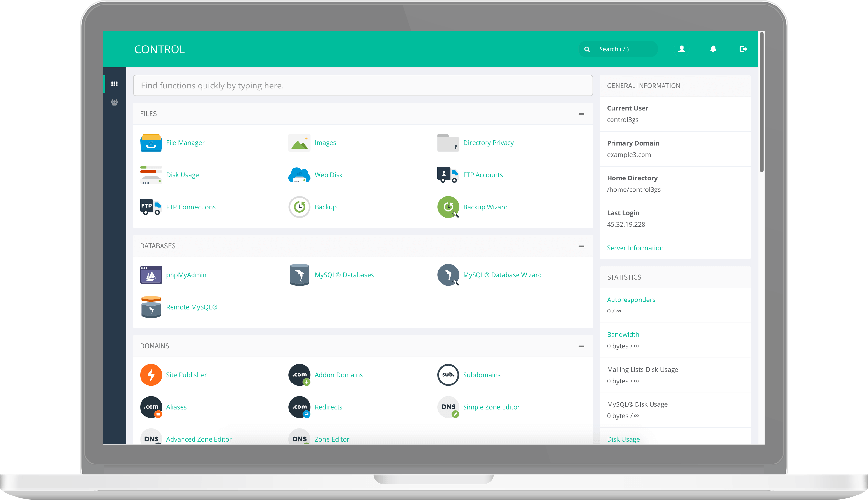Click the phpMyAdmin link
This screenshot has width=868, height=500.
point(186,275)
